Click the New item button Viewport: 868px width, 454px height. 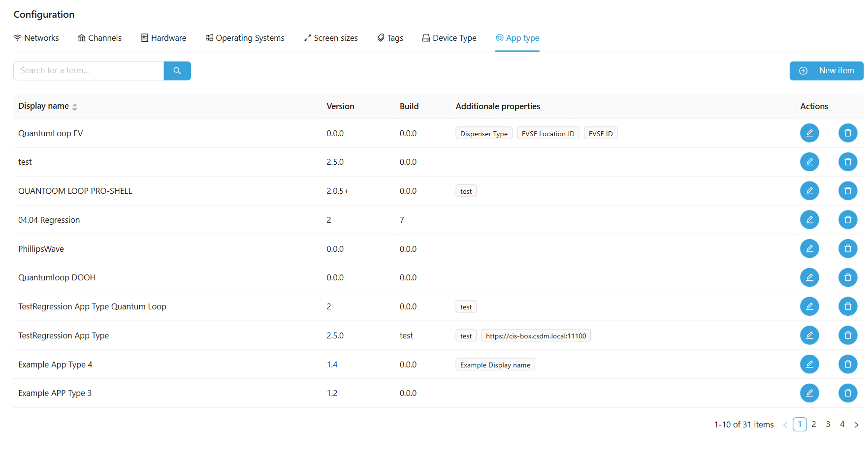[x=826, y=71]
